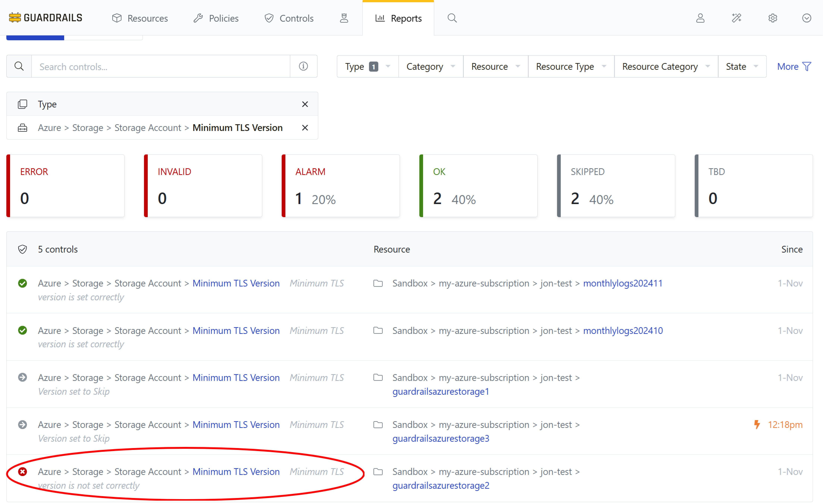This screenshot has width=823, height=504.
Task: Click the search magnifier in navbar
Action: 452,18
